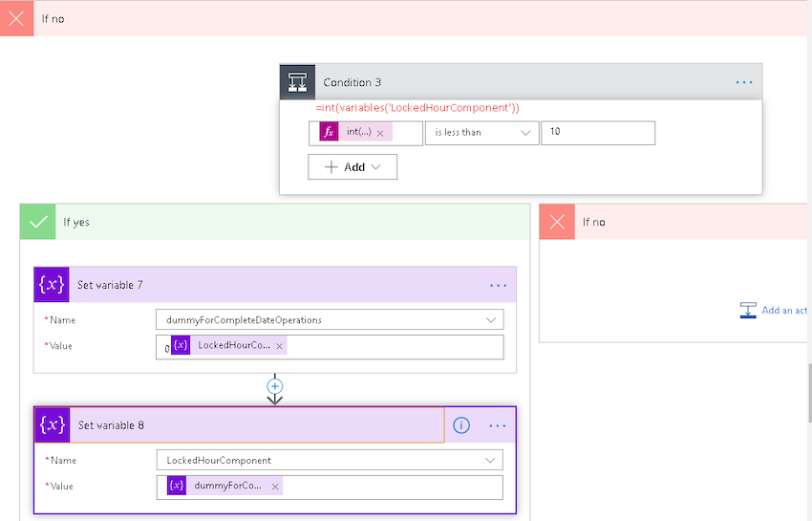
Task: Click the red X icon of inner If no
Action: [557, 222]
